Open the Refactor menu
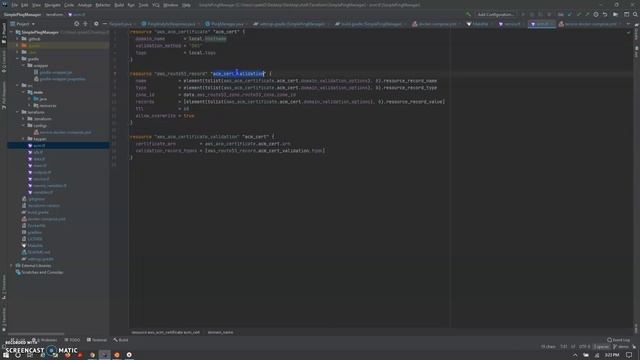 (x=103, y=5)
